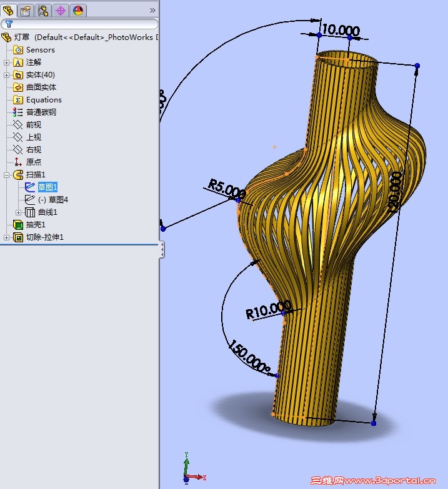This screenshot has width=448, height=489.
Task: Click the 120.000 vertical height dimension
Action: tap(396, 192)
